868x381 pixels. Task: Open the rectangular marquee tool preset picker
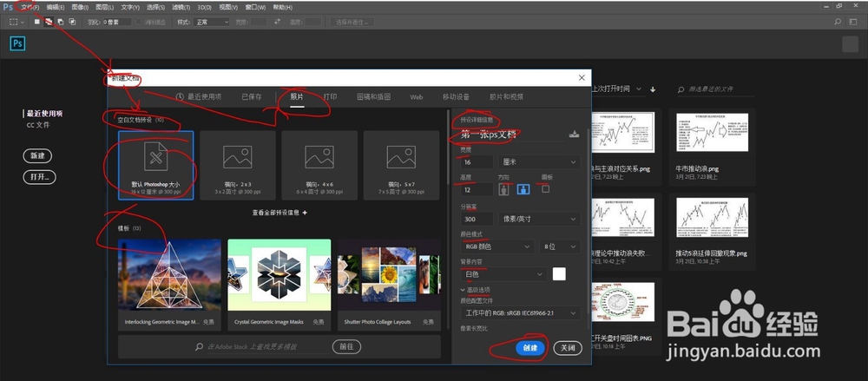[16, 22]
